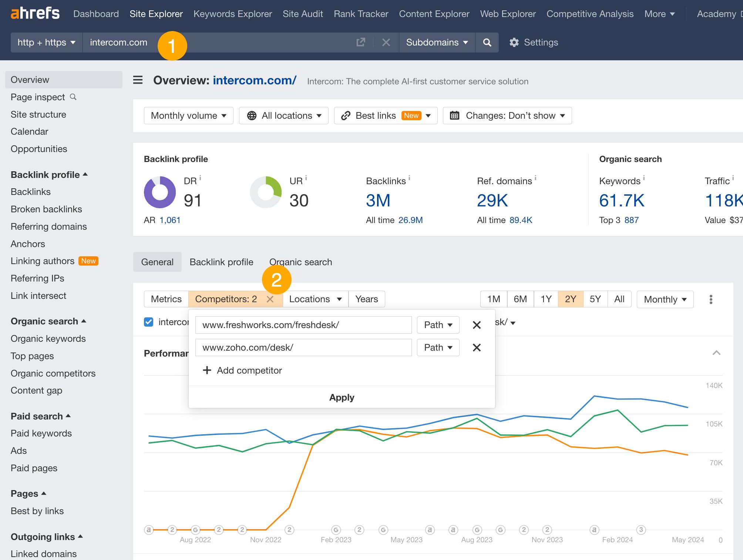Select the 5Y time range
The height and width of the screenshot is (560, 743).
click(x=595, y=299)
